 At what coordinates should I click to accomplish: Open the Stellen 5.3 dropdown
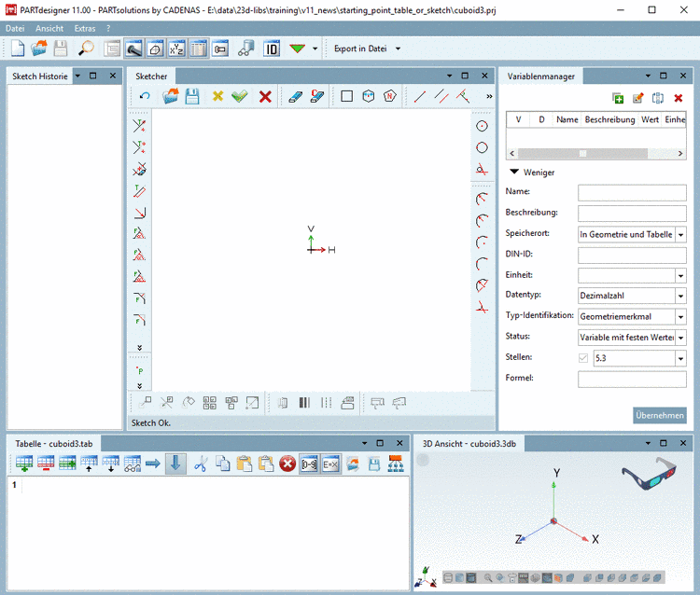click(680, 358)
